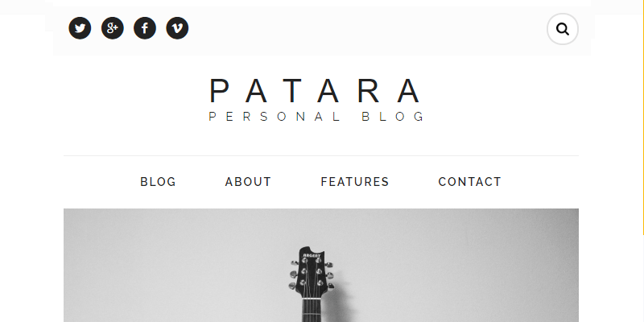Click the brand label on the headstock

[x=312, y=256]
